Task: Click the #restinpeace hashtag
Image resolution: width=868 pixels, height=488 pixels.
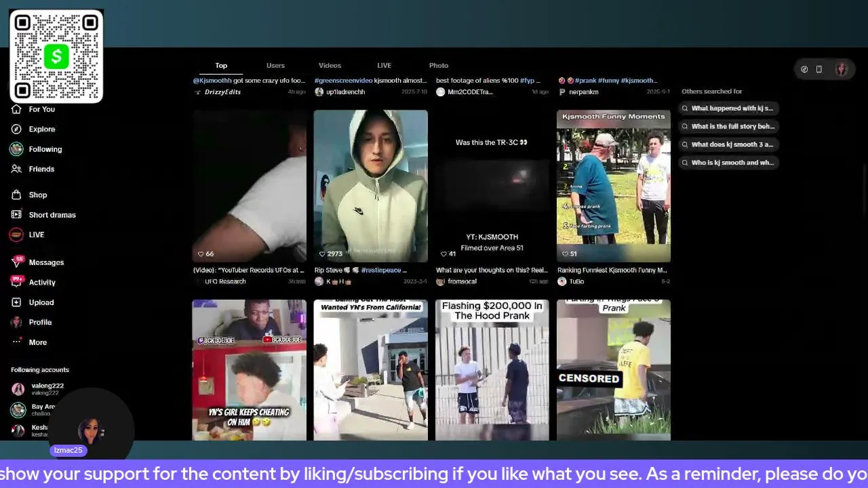Action: tap(380, 270)
